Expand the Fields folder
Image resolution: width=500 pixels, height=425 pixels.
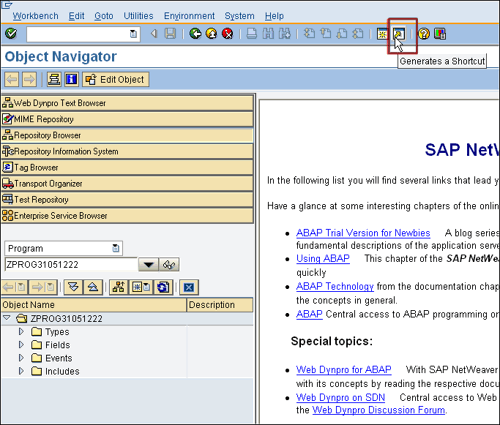click(x=21, y=345)
